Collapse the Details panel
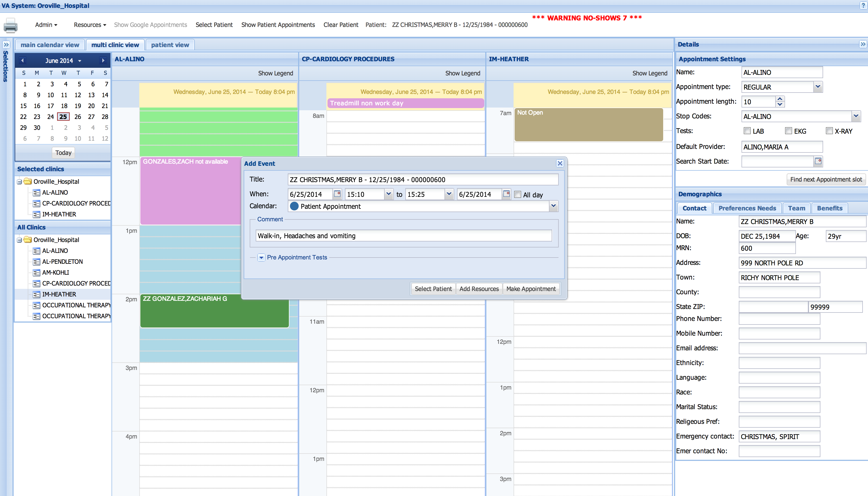The width and height of the screenshot is (868, 496). coord(863,44)
